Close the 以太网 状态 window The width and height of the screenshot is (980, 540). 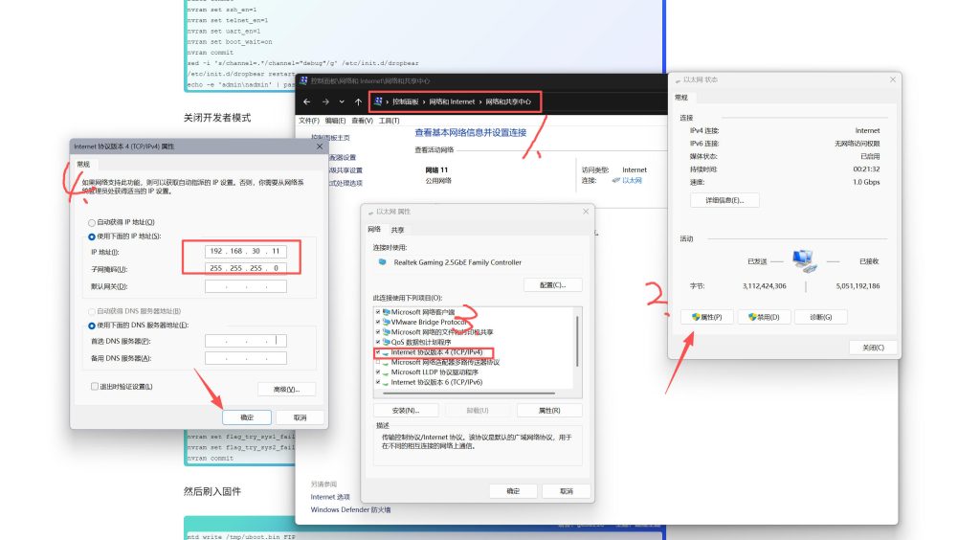tap(893, 79)
